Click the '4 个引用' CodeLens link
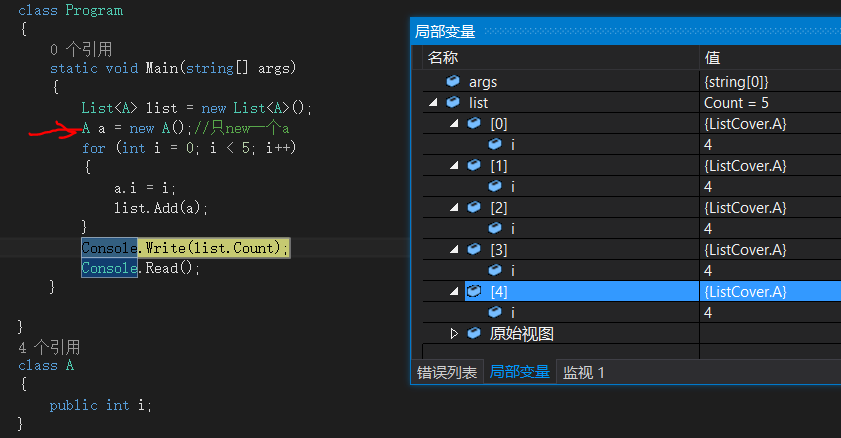Image resolution: width=841 pixels, height=438 pixels. [49, 347]
